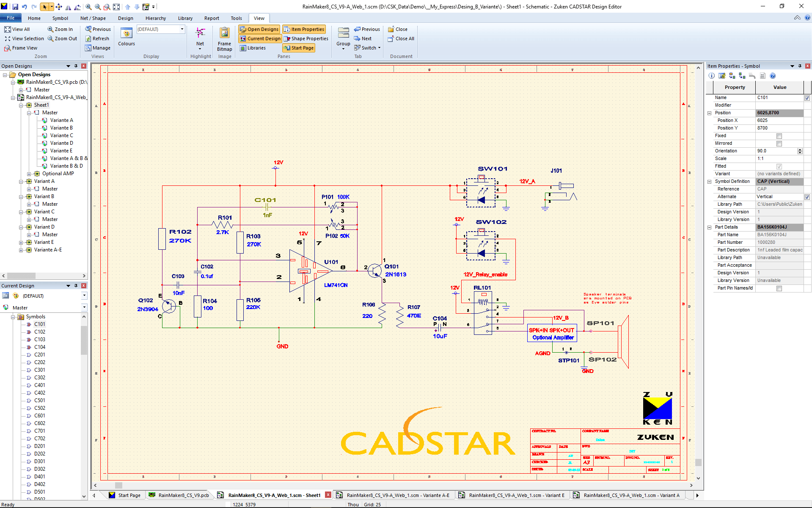Click Frame View in Zoom group
The image size is (812, 508).
click(x=21, y=48)
